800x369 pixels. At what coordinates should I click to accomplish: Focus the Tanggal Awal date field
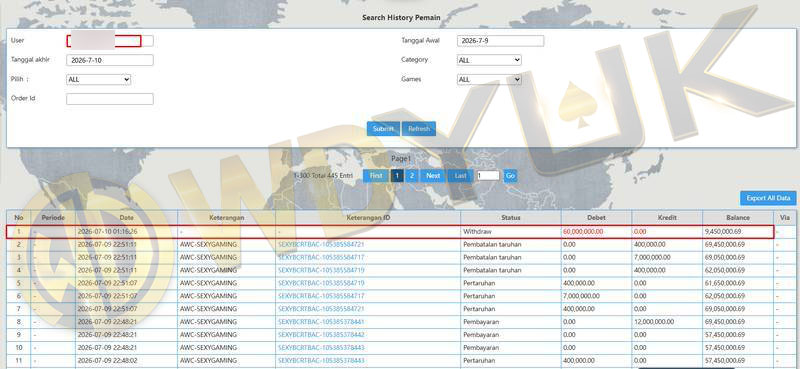click(501, 41)
